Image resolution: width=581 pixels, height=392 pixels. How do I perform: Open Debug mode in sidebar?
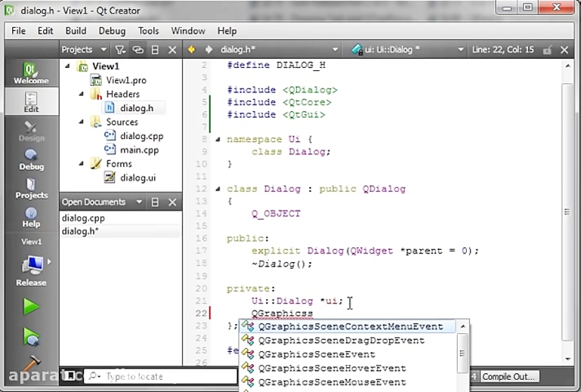pos(31,160)
